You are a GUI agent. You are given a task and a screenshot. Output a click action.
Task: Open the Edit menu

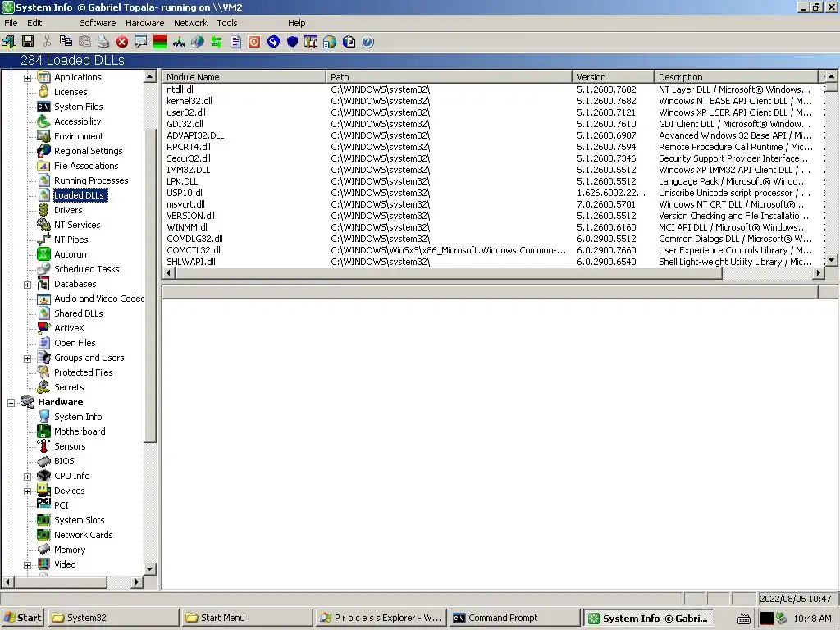click(x=34, y=23)
